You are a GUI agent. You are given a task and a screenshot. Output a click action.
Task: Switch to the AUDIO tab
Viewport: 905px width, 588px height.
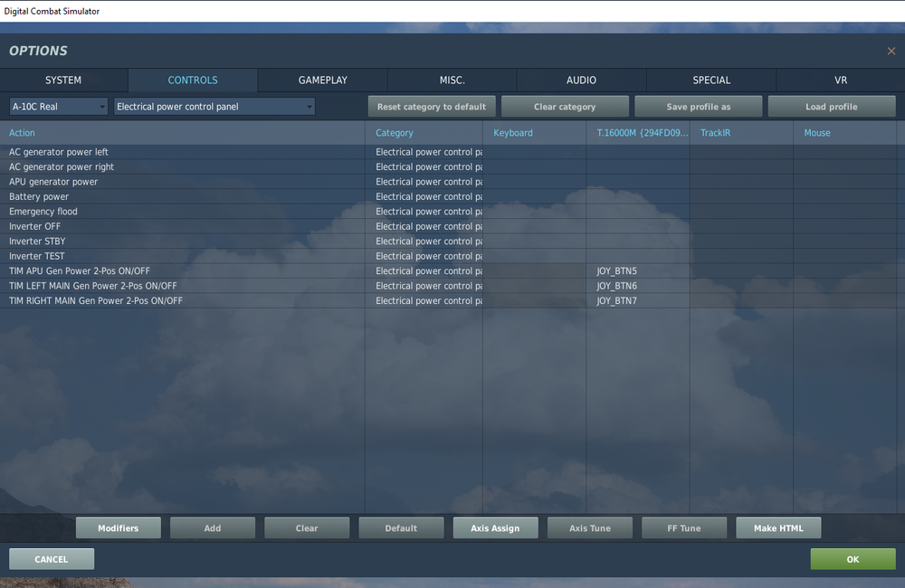click(x=581, y=81)
